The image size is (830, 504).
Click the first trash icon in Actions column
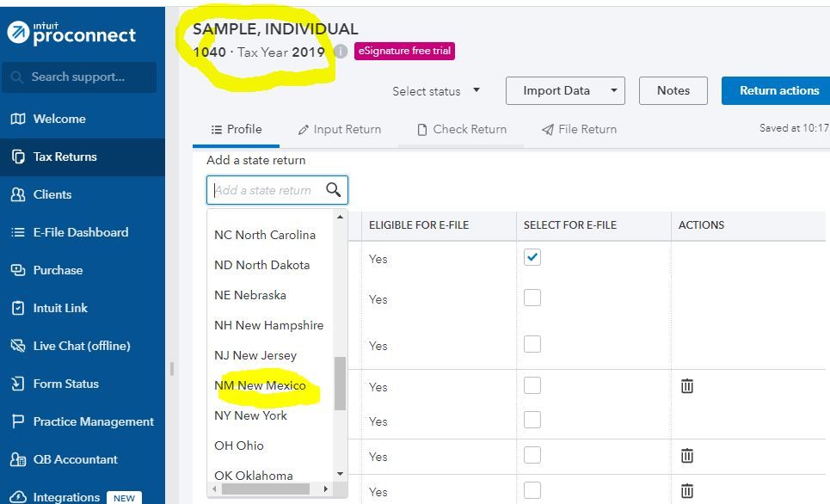tap(686, 386)
